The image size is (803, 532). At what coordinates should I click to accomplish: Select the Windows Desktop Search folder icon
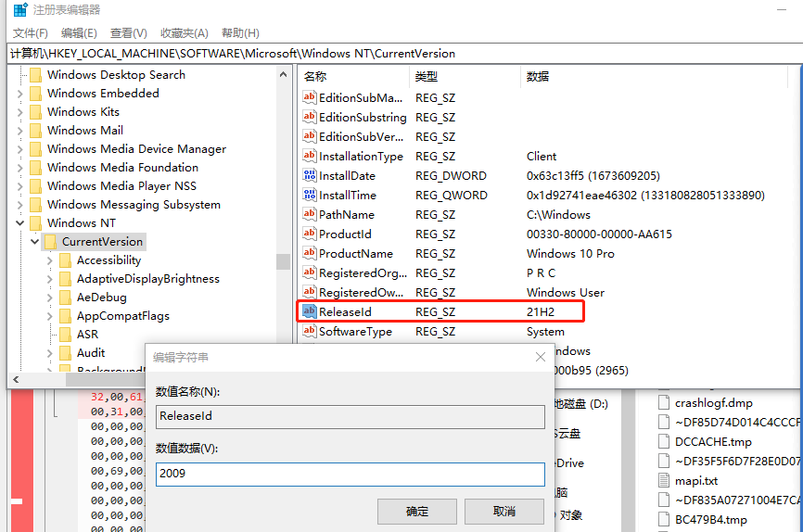point(36,75)
